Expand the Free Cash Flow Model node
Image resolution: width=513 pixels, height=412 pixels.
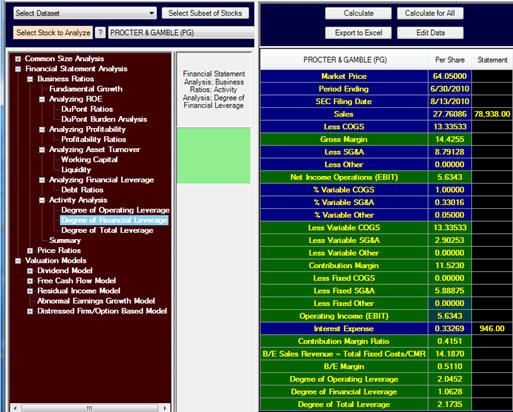pyautogui.click(x=30, y=281)
